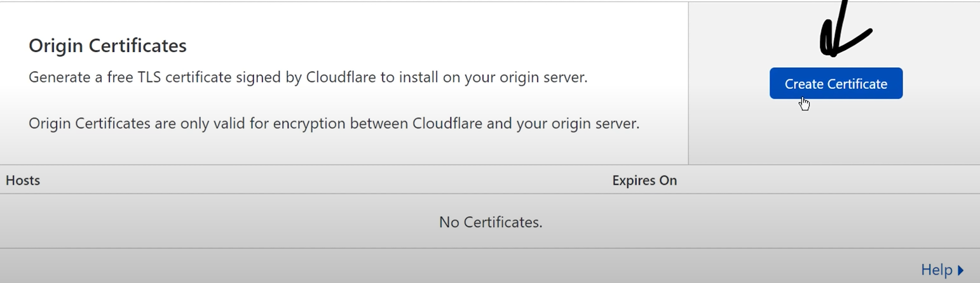Click the Create Certificate button
This screenshot has height=283, width=980.
(x=836, y=84)
